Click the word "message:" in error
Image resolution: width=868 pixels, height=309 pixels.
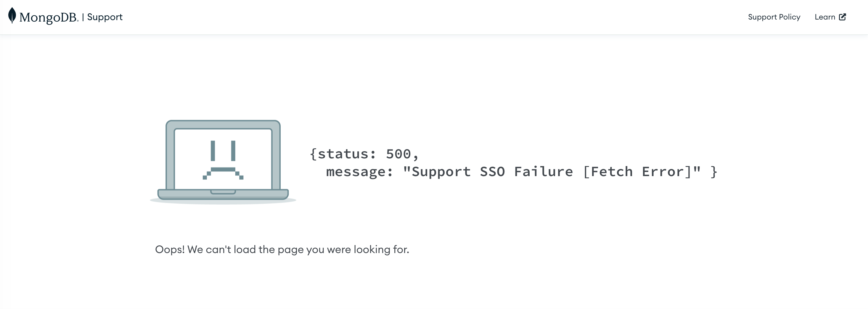[359, 172]
